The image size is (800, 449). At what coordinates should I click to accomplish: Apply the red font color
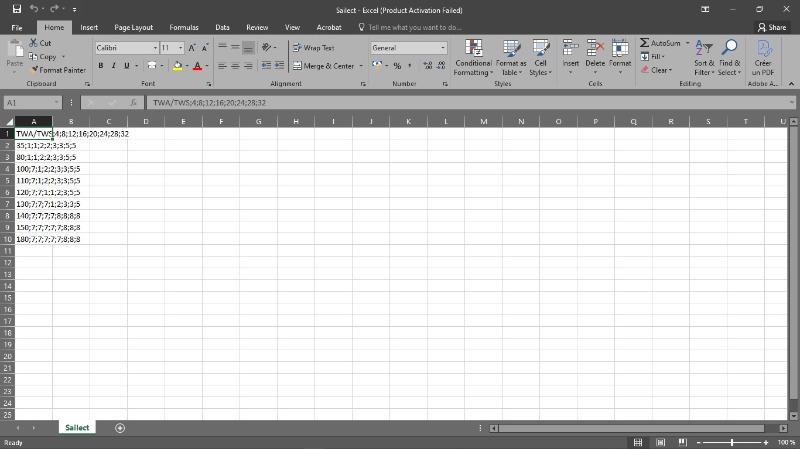coord(197,66)
